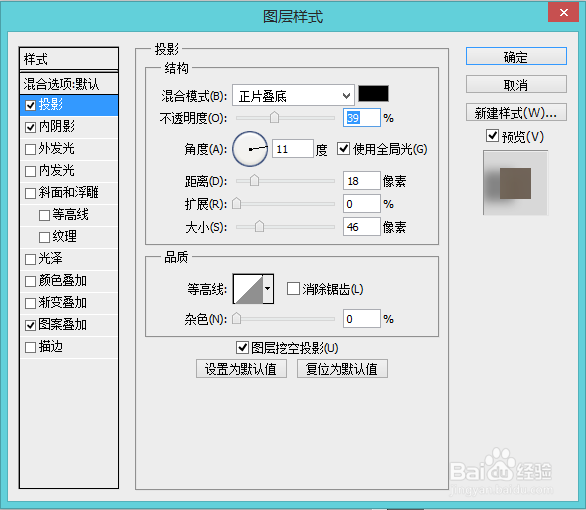Click the 等高线 contour curve thumbnail
This screenshot has height=510, width=586.
[x=248, y=288]
